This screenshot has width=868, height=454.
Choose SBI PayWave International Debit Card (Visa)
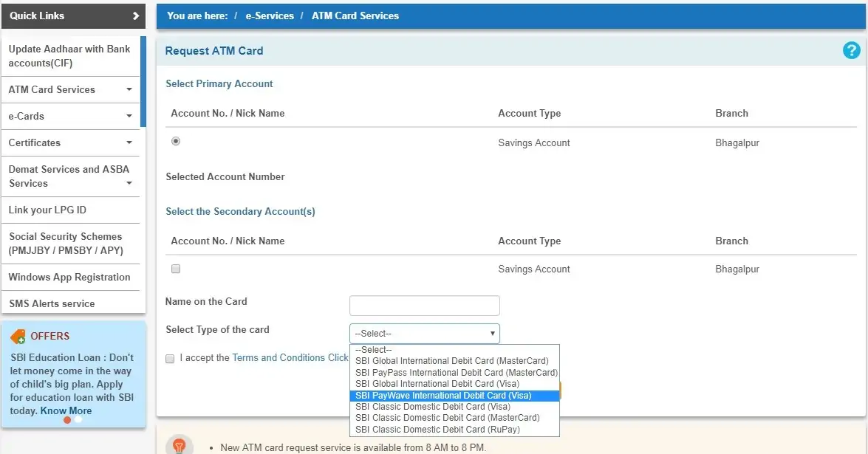coord(454,396)
